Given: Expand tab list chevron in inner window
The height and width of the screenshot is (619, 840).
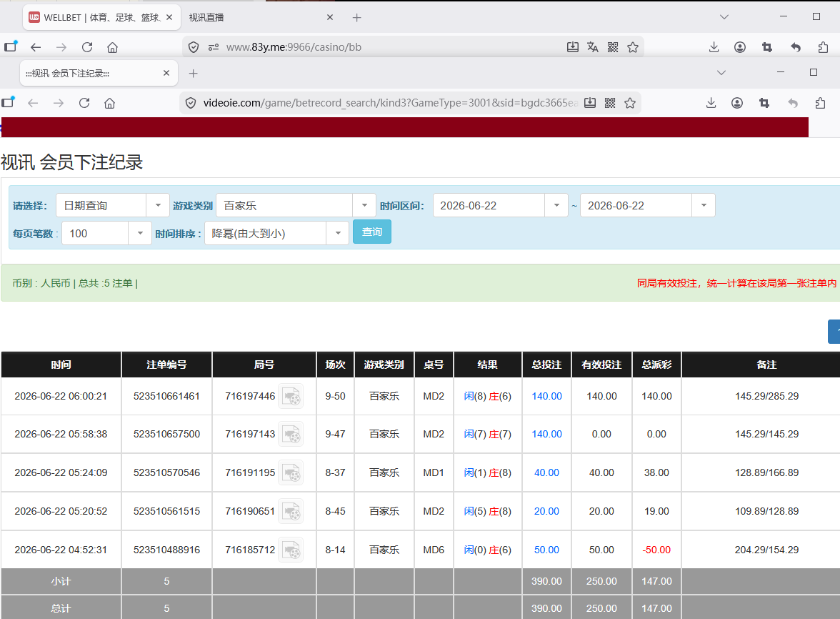Looking at the screenshot, I should click(721, 73).
